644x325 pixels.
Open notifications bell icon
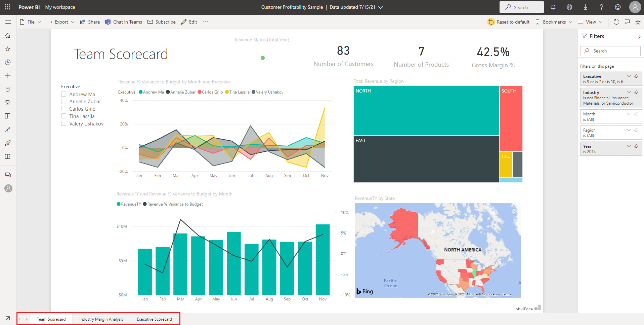(553, 7)
